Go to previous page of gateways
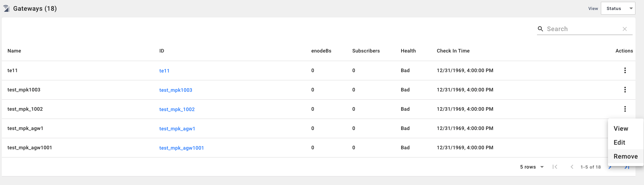This screenshot has height=185, width=644. pyautogui.click(x=572, y=167)
